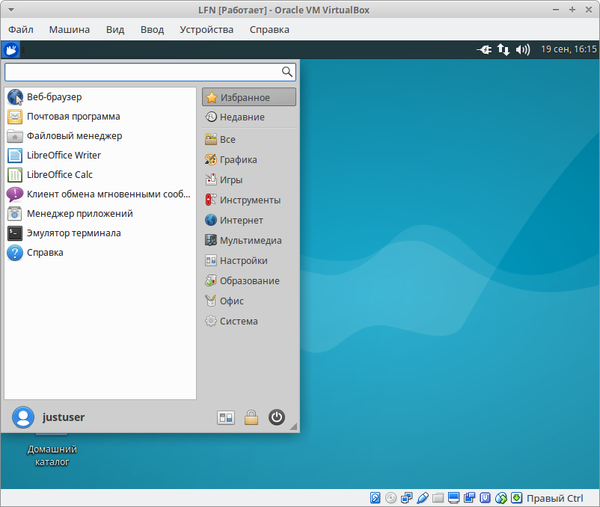Click the volume icon in system tray
Viewport: 600px width, 507px height.
coord(523,49)
